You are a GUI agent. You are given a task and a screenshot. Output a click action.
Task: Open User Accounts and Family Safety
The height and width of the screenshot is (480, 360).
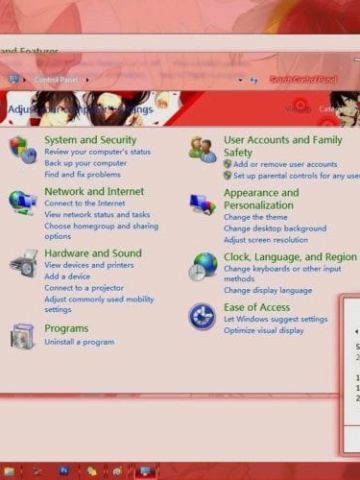coord(283,146)
